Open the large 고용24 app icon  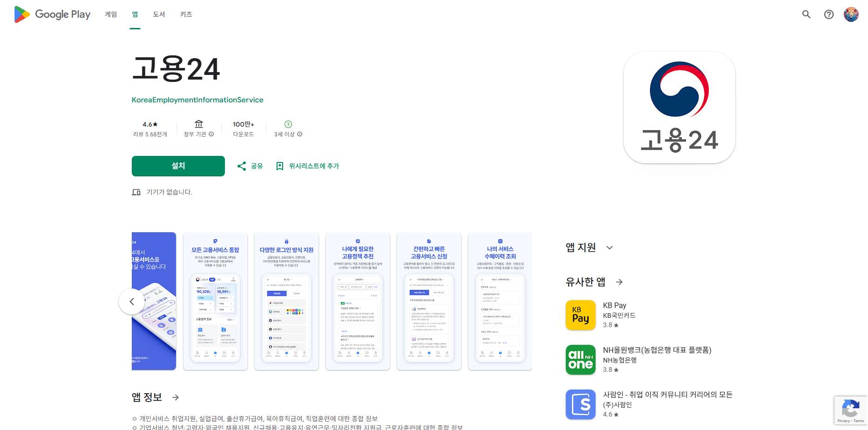pyautogui.click(x=679, y=107)
